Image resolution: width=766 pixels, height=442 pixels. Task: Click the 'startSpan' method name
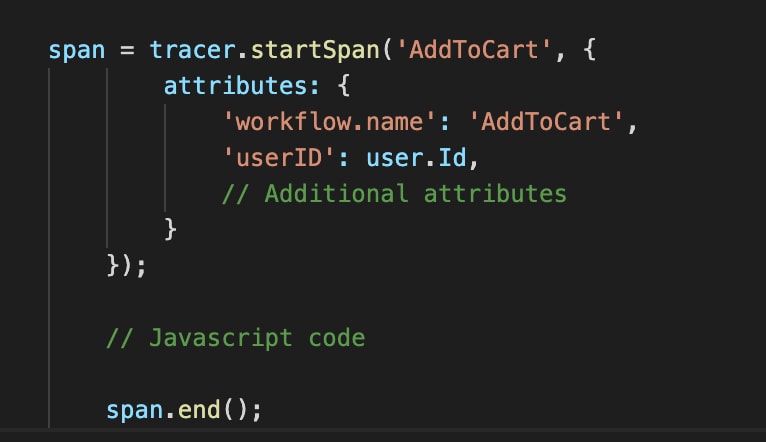pos(315,50)
